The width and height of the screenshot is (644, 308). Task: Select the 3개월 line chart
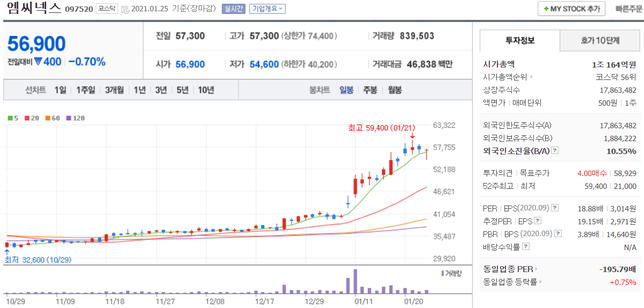click(114, 90)
